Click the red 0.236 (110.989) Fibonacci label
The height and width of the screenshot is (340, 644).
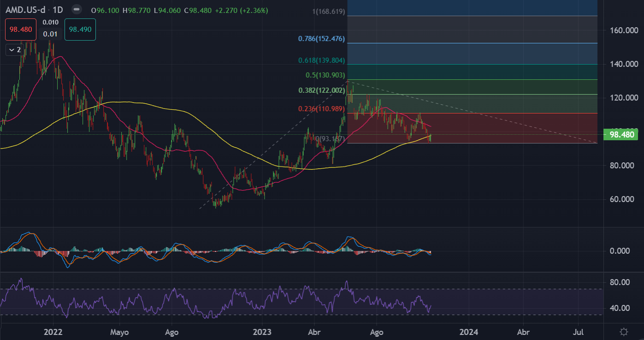coord(322,109)
